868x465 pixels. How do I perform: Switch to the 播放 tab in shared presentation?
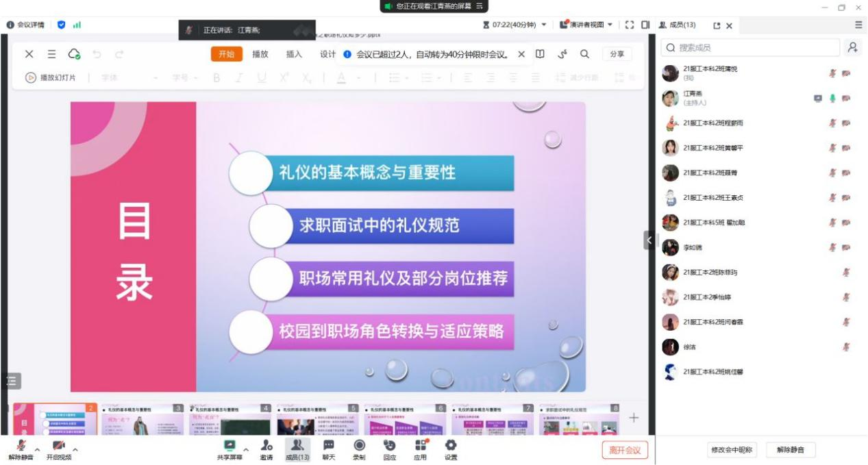tap(260, 54)
